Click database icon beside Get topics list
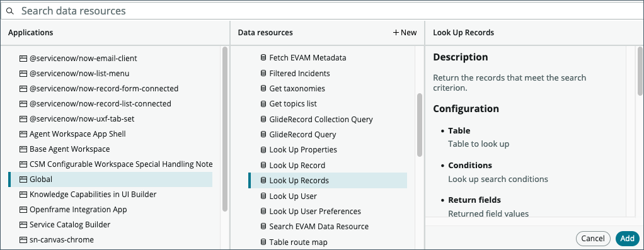644x250 pixels. point(263,104)
